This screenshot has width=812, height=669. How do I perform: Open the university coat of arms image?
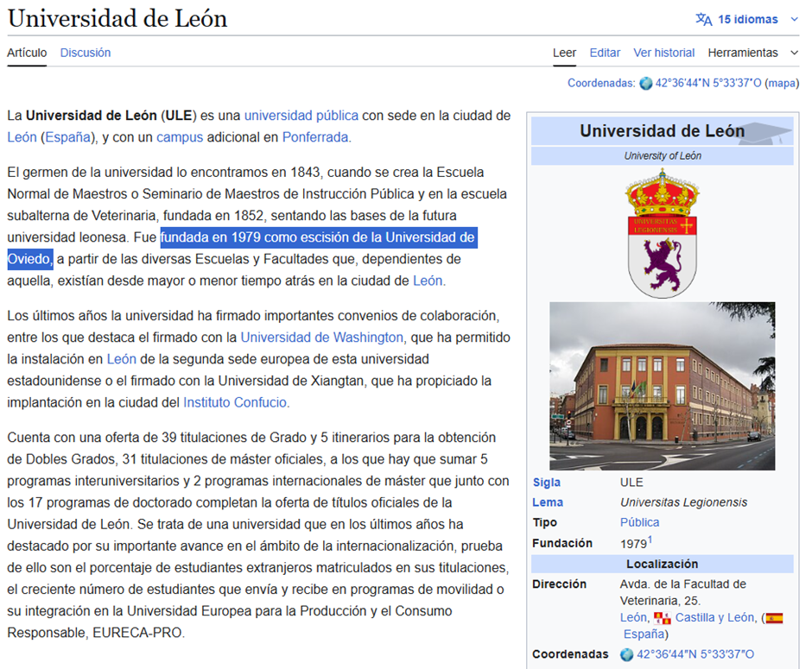(662, 233)
